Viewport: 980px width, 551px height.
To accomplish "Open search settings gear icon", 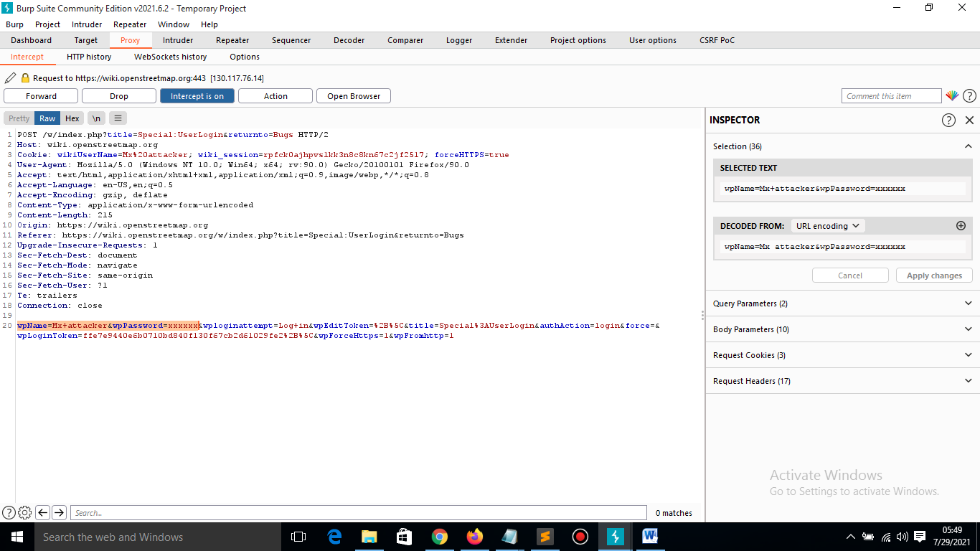I will (25, 512).
